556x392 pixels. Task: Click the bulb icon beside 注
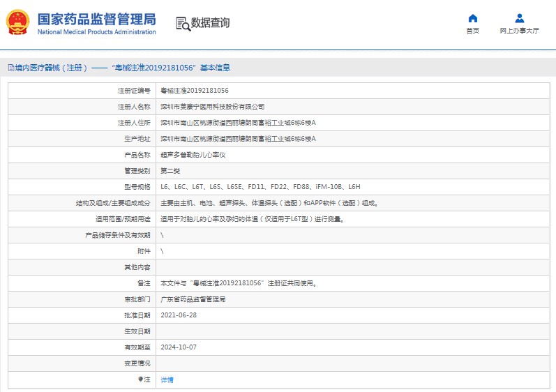[140, 379]
